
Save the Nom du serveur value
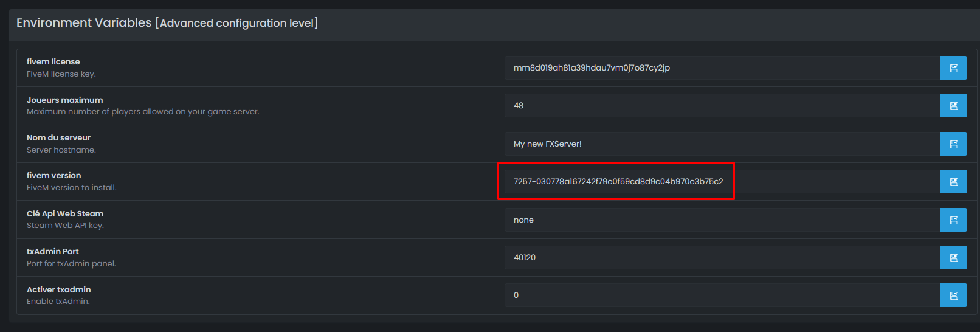pos(953,144)
